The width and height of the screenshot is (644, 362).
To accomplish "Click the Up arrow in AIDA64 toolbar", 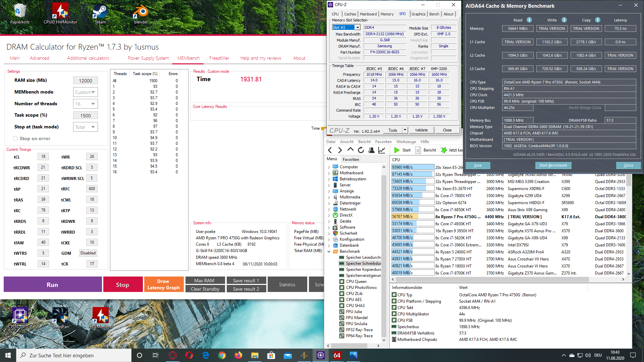I will click(351, 150).
